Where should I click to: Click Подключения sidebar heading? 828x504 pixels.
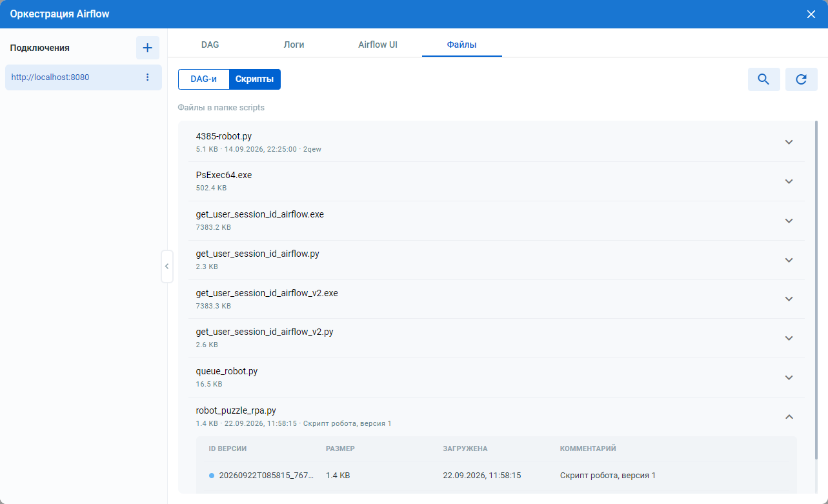click(40, 48)
